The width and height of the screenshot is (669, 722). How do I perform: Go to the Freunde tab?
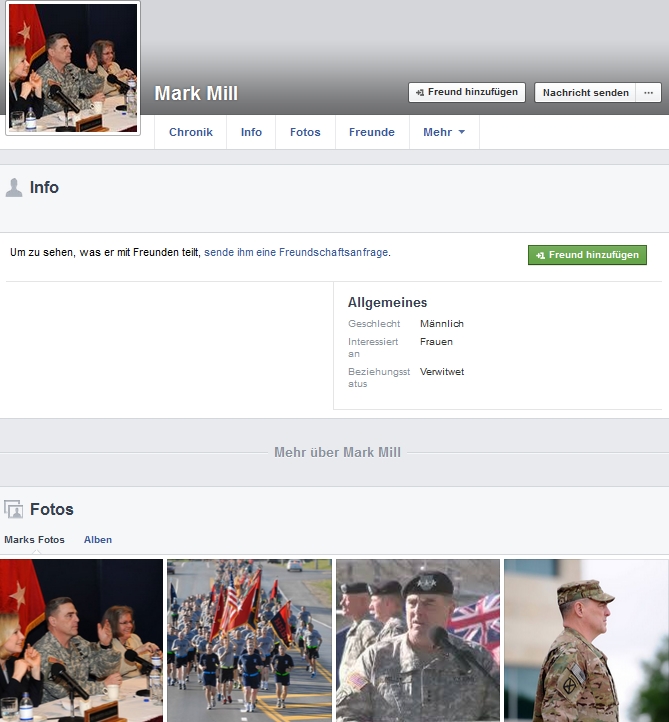click(x=371, y=132)
